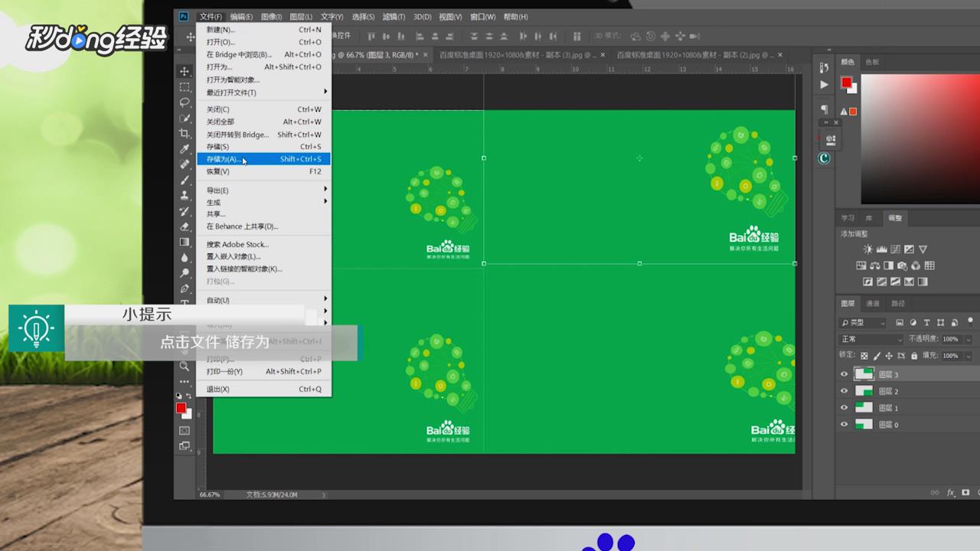Filter layers by type (T) icon
This screenshot has height=551, width=980.
927,323
